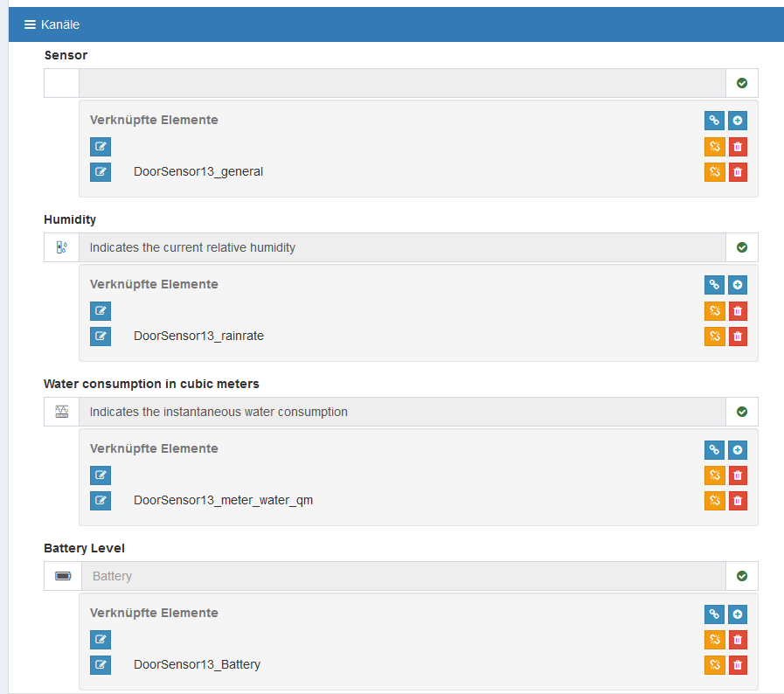Delete the DoorSensor13_general item
The height and width of the screenshot is (694, 784).
coord(738,172)
